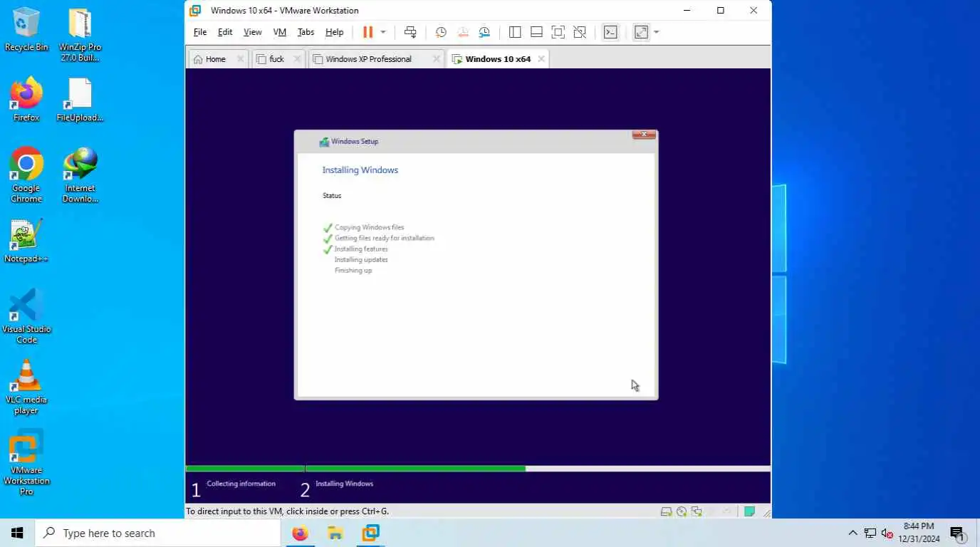Click the 'Copying Windows files' status line
The width and height of the screenshot is (980, 547).
pyautogui.click(x=369, y=228)
